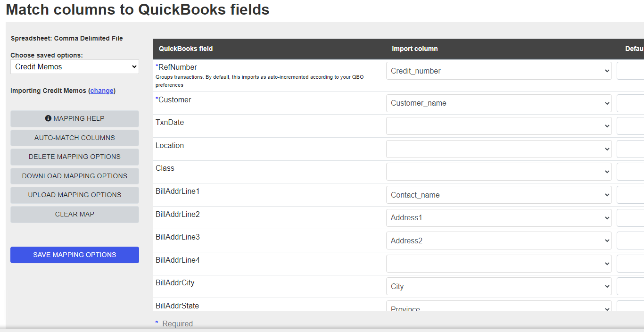644x332 pixels.
Task: Click the QuickBooks field column header
Action: pyautogui.click(x=186, y=49)
